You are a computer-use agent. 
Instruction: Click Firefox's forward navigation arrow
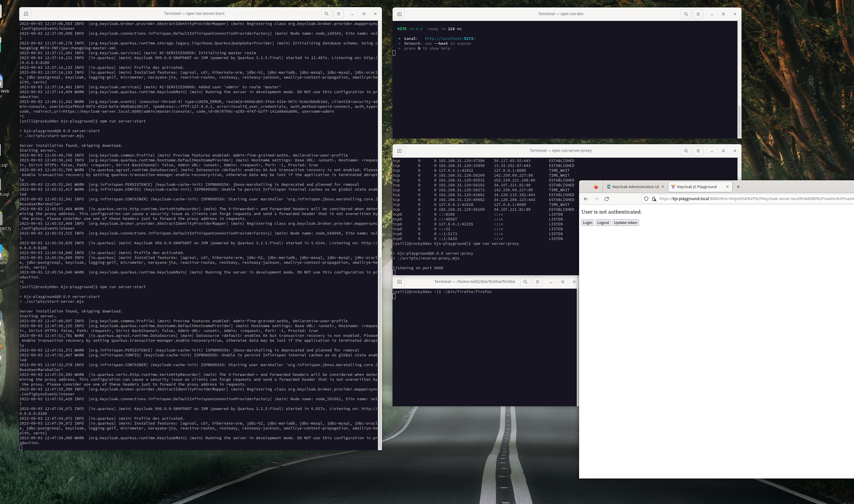tap(596, 199)
